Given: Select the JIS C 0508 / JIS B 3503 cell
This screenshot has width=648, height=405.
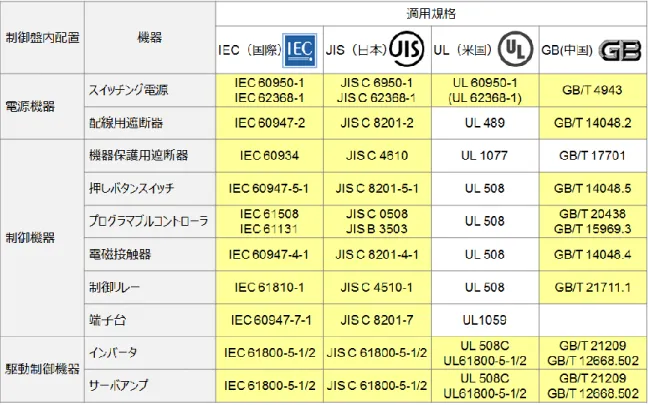Looking at the screenshot, I should click(x=377, y=221).
